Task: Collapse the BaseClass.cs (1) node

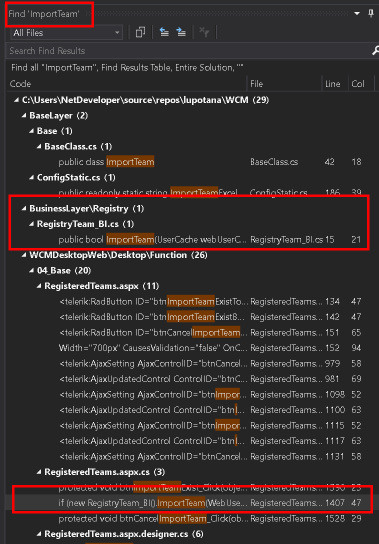Action: pyautogui.click(x=39, y=147)
